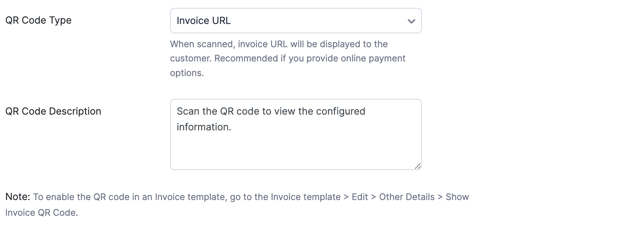Click the Invoice URL field border

pyautogui.click(x=296, y=10)
